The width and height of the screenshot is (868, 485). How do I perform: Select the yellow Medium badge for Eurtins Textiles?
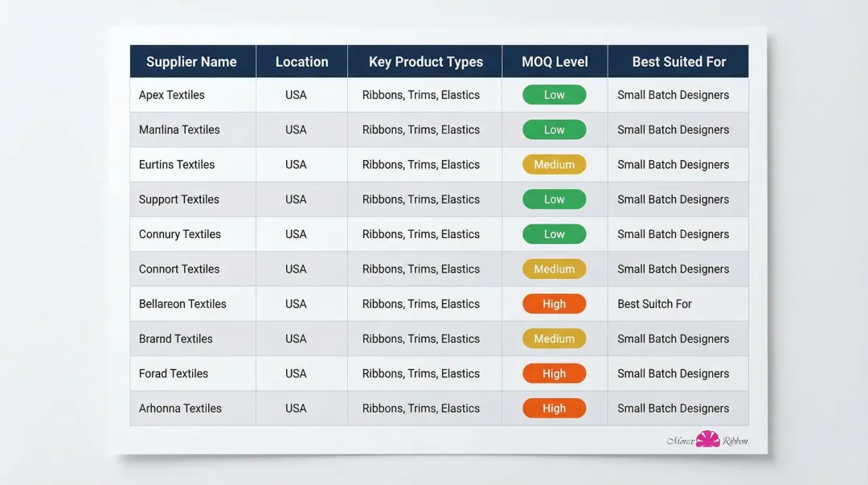click(x=555, y=164)
